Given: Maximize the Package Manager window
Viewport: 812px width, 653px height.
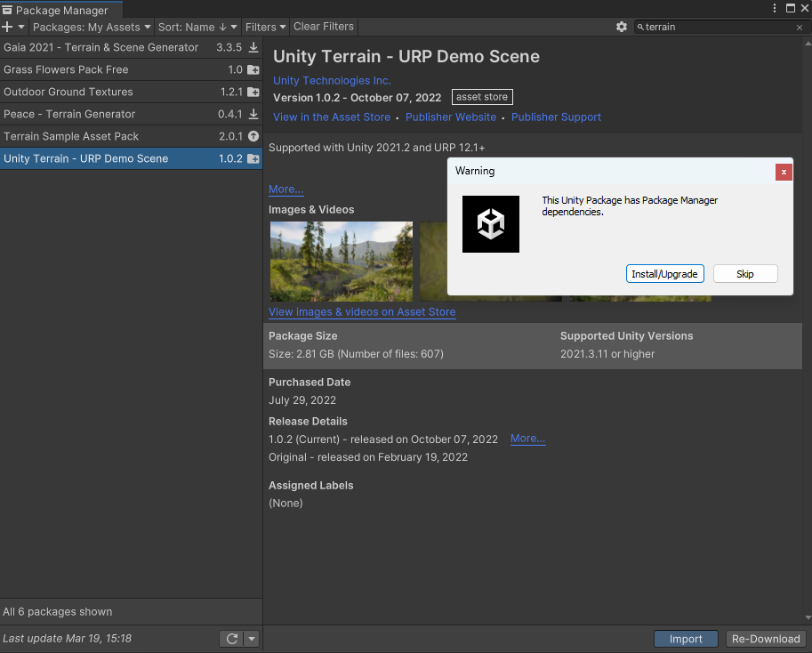Looking at the screenshot, I should coord(791,8).
